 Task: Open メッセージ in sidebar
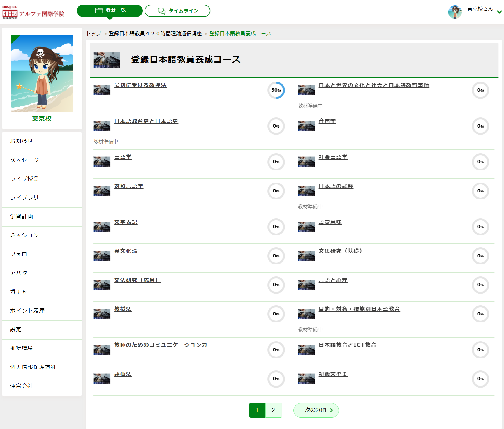[x=42, y=160]
